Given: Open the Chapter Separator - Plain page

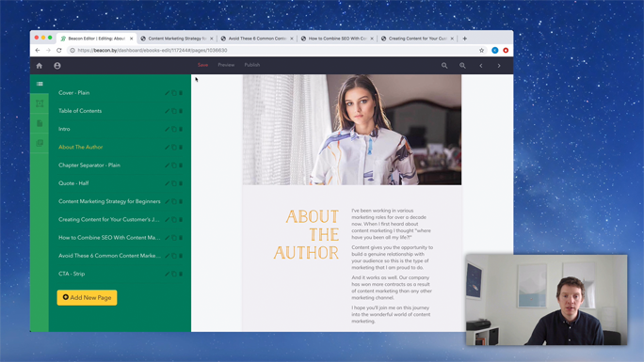Looking at the screenshot, I should click(89, 165).
